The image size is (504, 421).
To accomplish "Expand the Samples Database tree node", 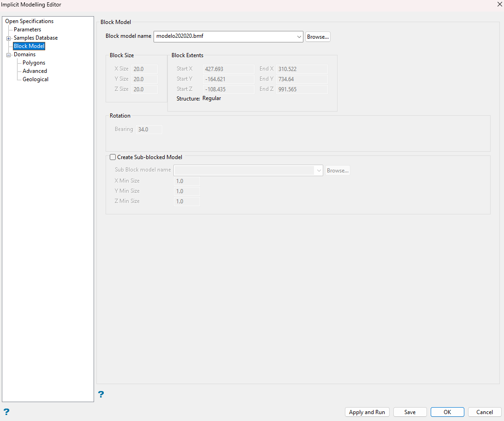I will (9, 38).
